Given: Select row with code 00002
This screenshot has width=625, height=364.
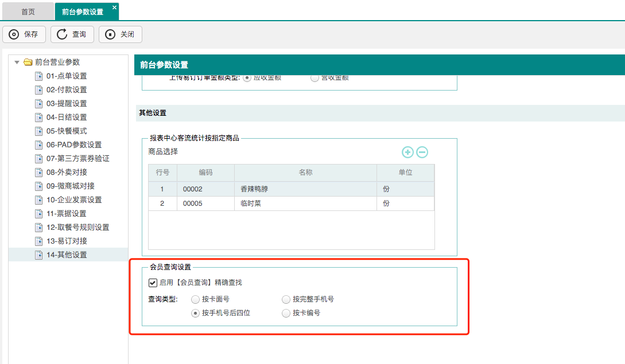Looking at the screenshot, I should click(292, 189).
